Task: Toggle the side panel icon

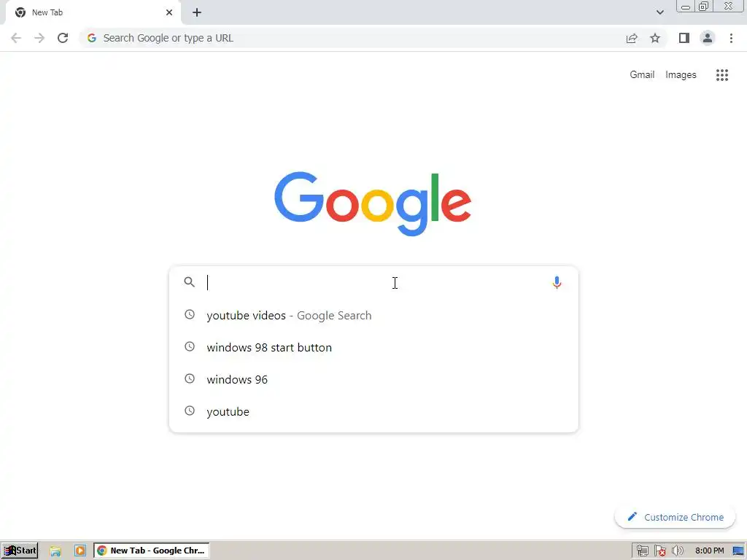Action: click(x=684, y=38)
